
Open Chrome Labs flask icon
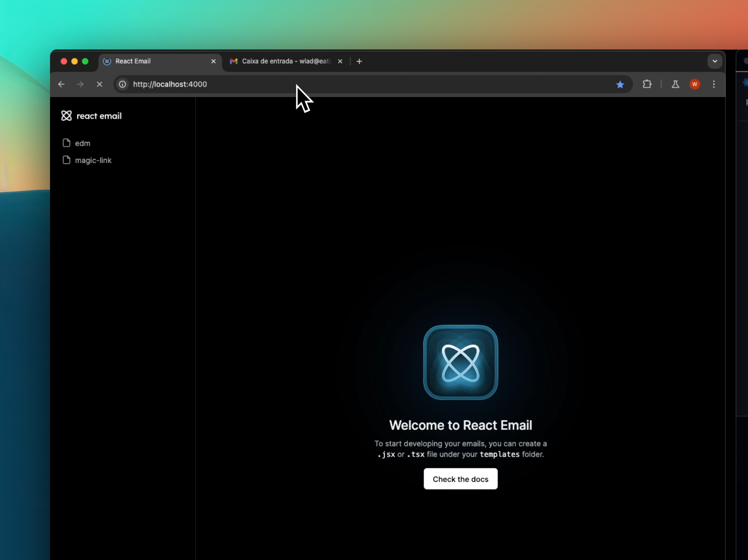tap(675, 84)
